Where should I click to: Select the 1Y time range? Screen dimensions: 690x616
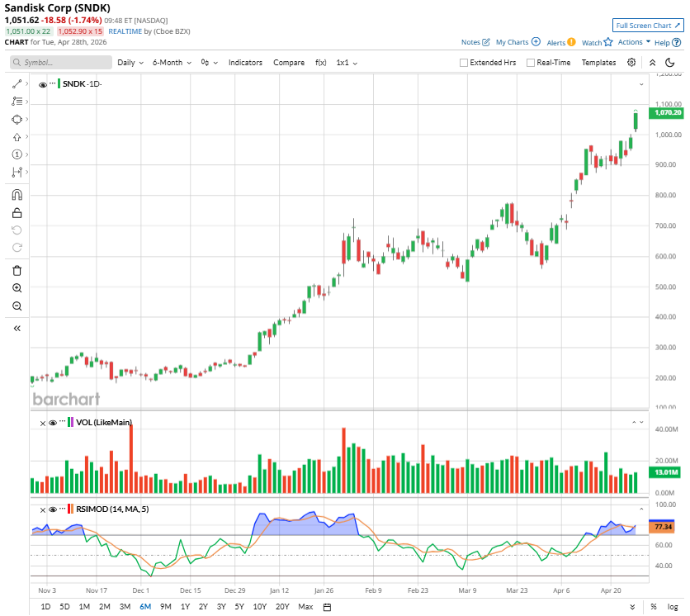(x=185, y=607)
